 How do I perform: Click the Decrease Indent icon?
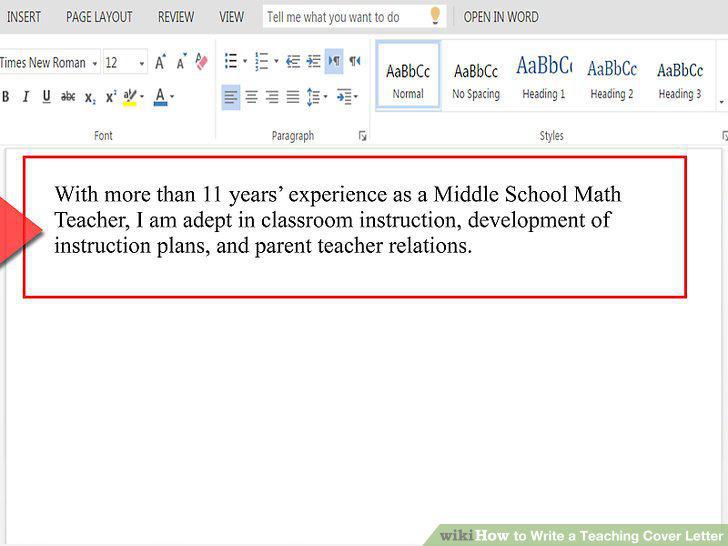pos(293,61)
